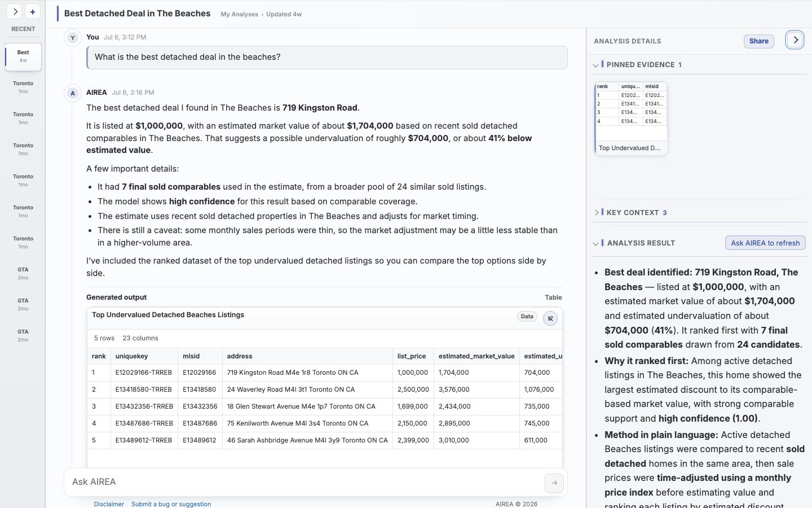This screenshot has width=812, height=508.
Task: Open the first GTA 2mo analysis
Action: [x=23, y=273]
